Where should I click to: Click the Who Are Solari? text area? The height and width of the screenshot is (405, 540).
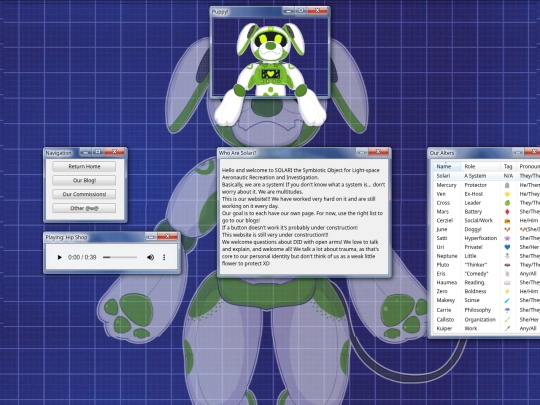pyautogui.click(x=304, y=217)
